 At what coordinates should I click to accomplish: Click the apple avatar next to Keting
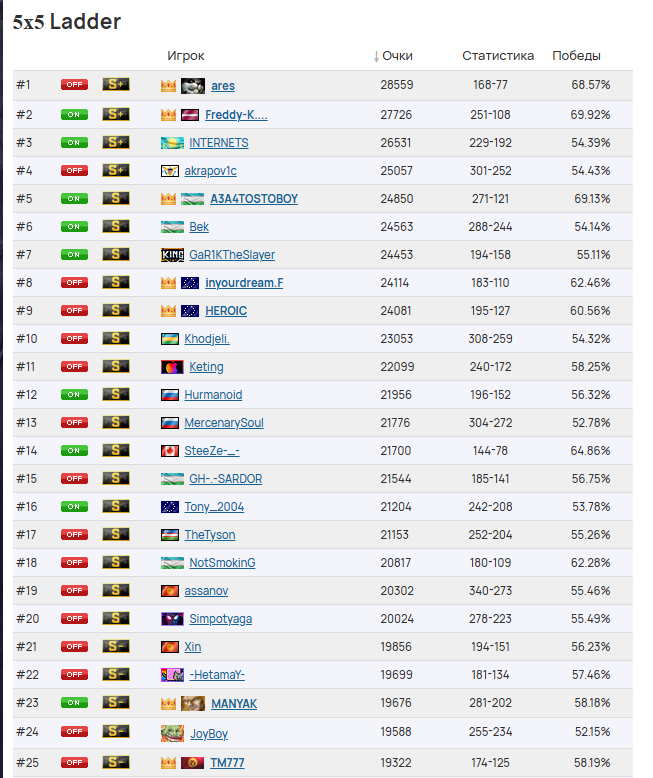tap(172, 367)
